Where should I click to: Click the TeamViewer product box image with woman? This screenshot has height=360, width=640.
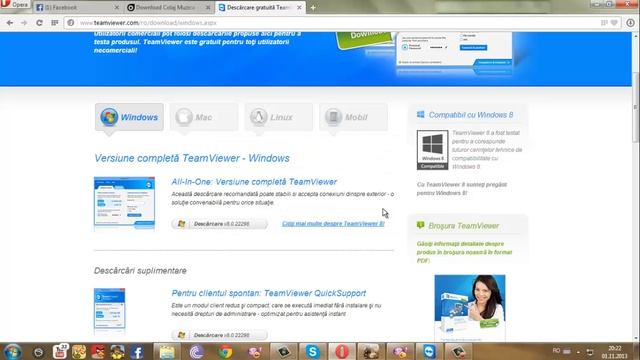point(470,307)
